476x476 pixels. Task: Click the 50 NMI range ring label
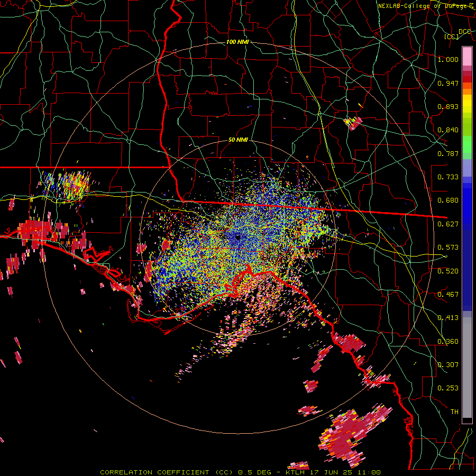pyautogui.click(x=238, y=140)
